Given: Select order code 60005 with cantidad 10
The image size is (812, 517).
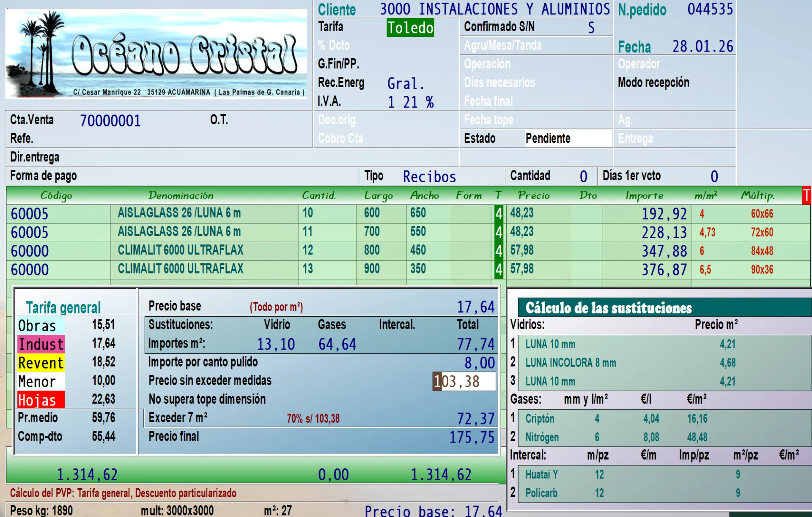Looking at the screenshot, I should pyautogui.click(x=30, y=214).
